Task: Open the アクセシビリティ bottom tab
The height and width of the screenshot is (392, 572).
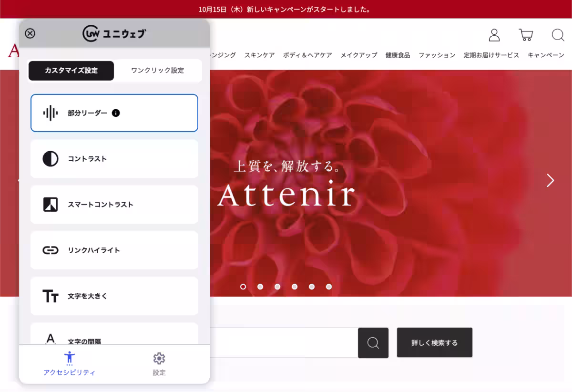Action: tap(70, 364)
